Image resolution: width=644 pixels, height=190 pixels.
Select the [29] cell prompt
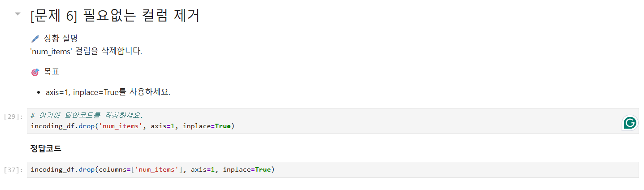[13, 117]
